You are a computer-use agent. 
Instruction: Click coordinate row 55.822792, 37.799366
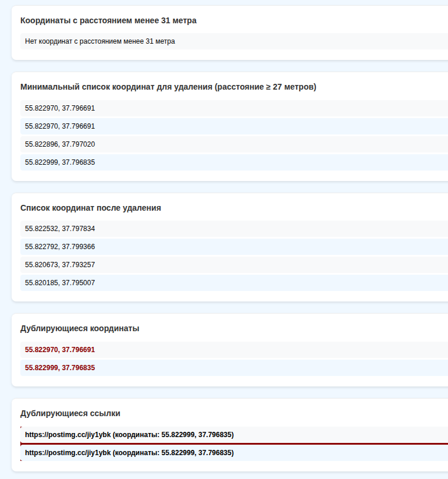[x=60, y=247]
